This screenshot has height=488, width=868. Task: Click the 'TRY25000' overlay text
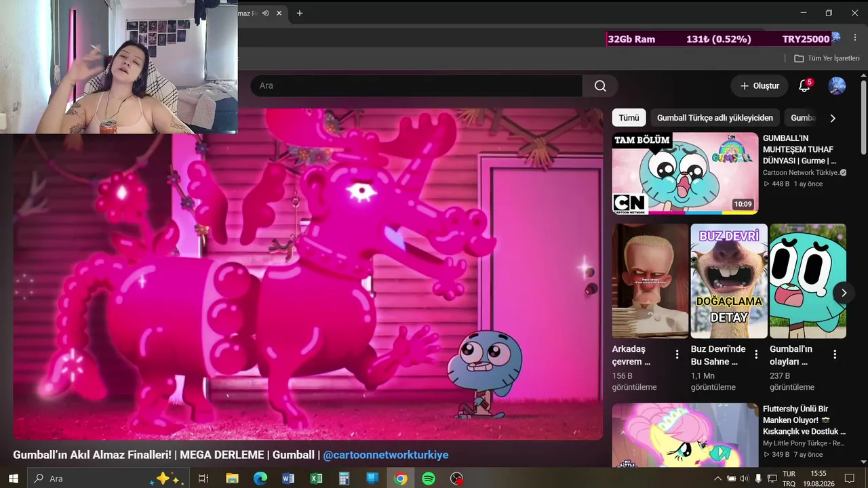pyautogui.click(x=806, y=39)
